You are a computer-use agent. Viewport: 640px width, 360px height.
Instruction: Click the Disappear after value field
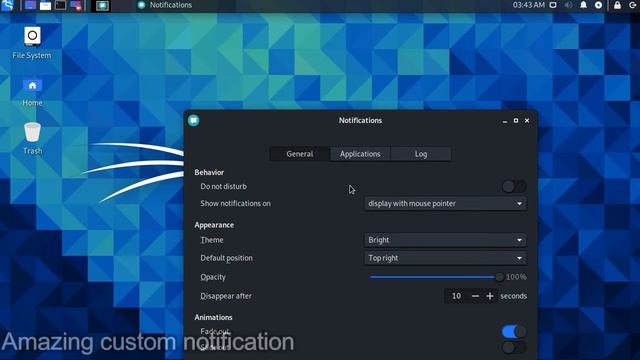[456, 296]
